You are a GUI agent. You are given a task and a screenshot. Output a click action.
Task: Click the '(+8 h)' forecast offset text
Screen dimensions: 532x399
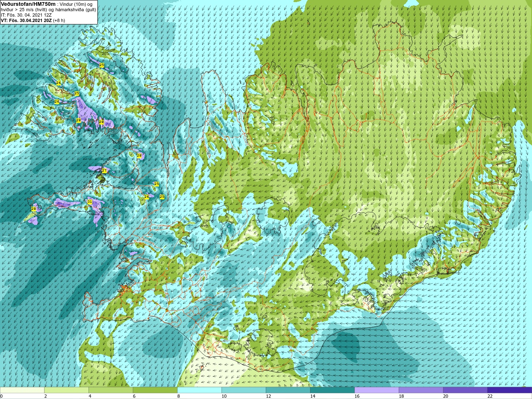point(59,20)
